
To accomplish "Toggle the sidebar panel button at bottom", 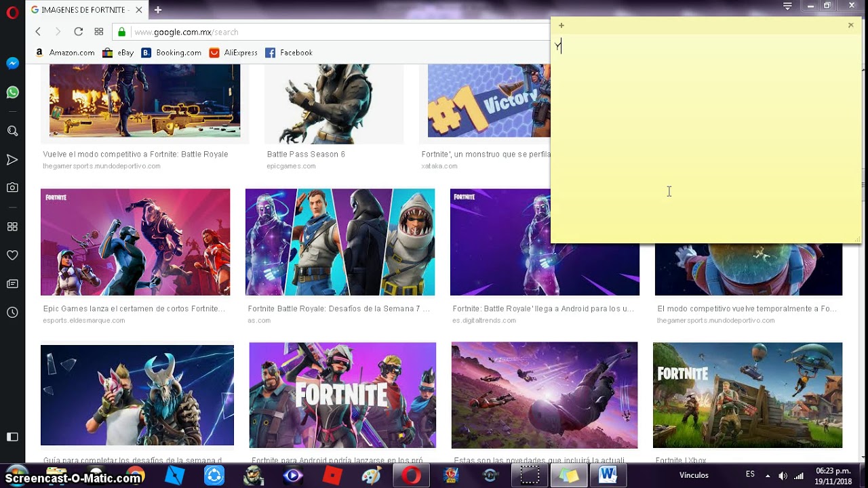I will (12, 436).
